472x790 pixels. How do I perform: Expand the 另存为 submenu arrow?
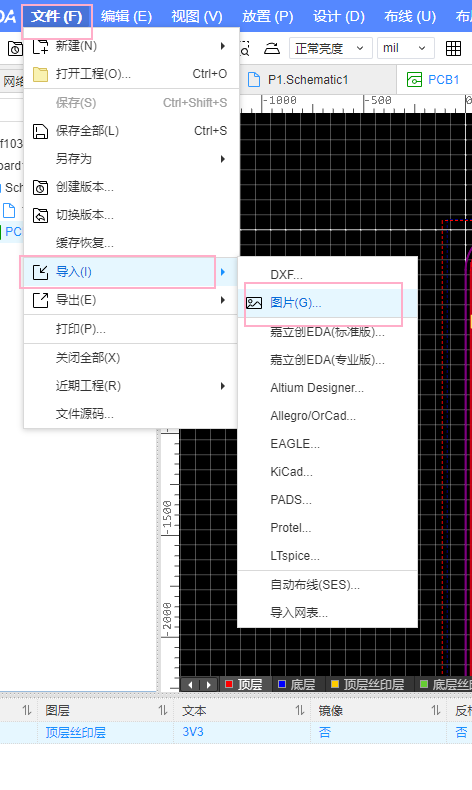pyautogui.click(x=223, y=159)
